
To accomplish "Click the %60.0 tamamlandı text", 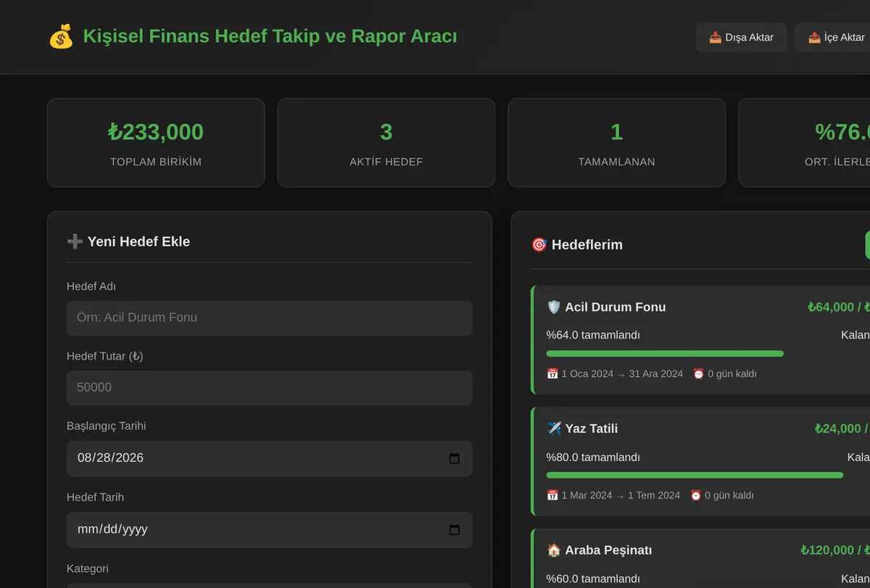I will point(593,579).
